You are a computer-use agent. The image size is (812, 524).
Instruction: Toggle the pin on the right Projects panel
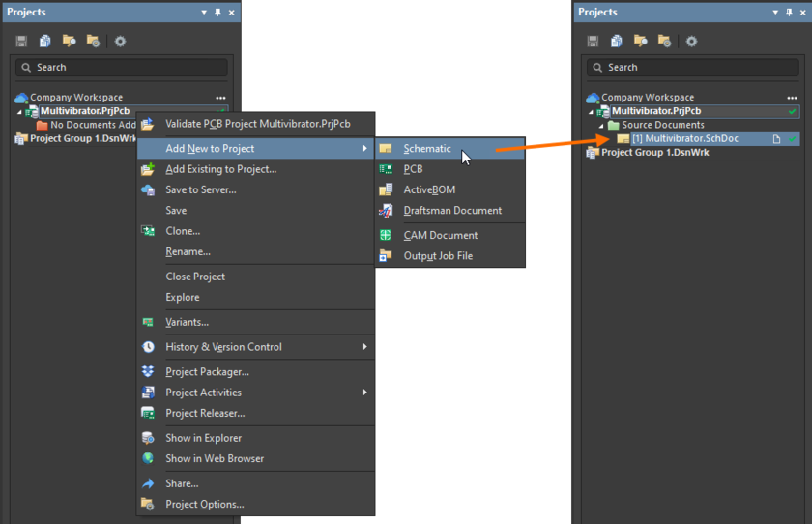[x=789, y=13]
